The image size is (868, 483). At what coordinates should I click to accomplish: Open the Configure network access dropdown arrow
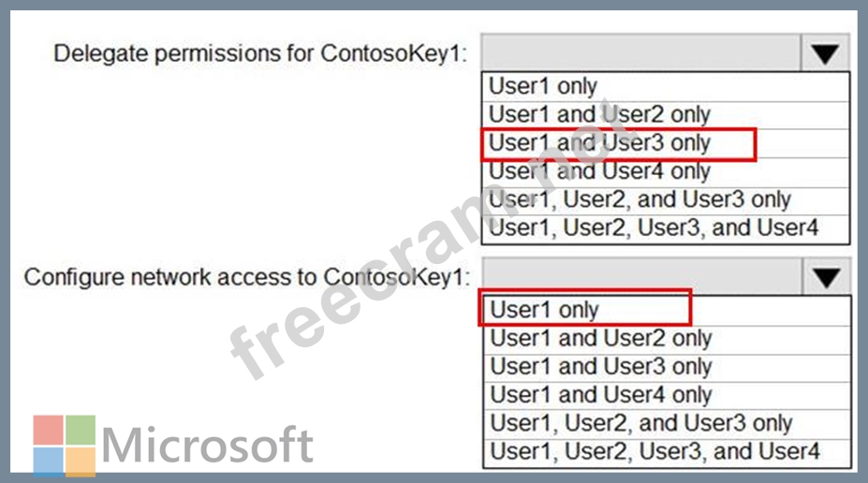[825, 276]
